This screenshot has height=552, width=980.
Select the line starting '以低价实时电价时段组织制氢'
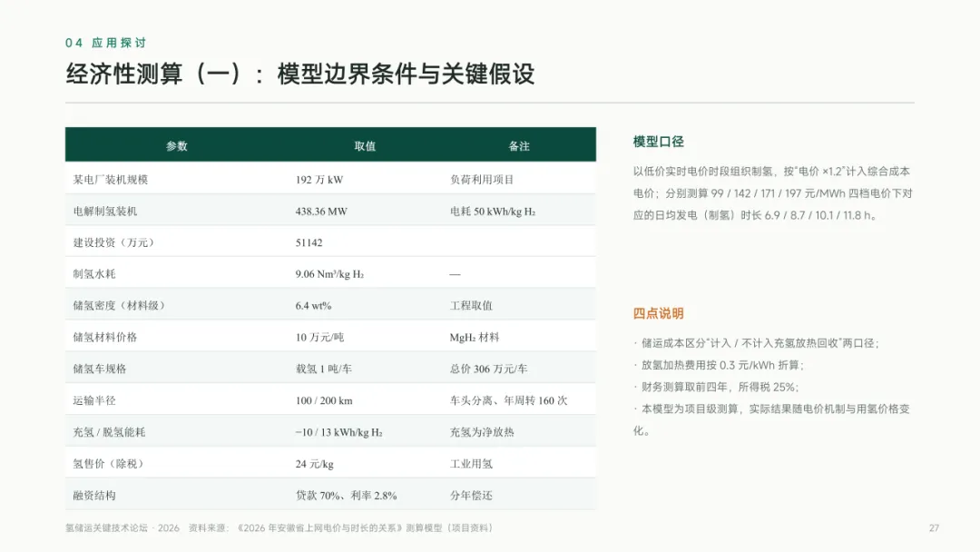pos(772,172)
